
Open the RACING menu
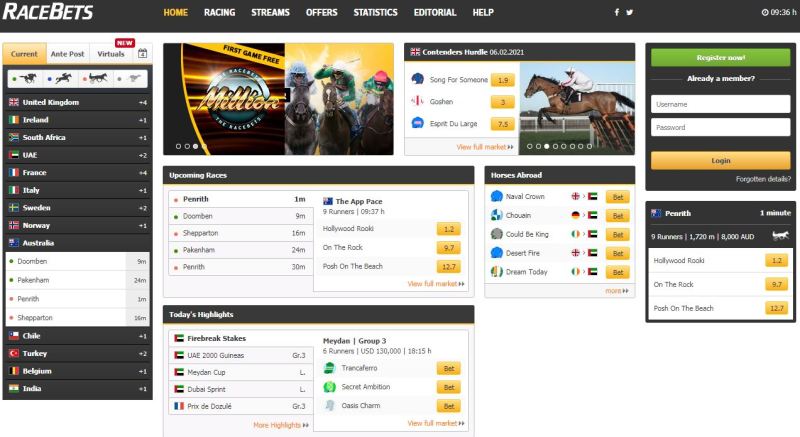219,12
